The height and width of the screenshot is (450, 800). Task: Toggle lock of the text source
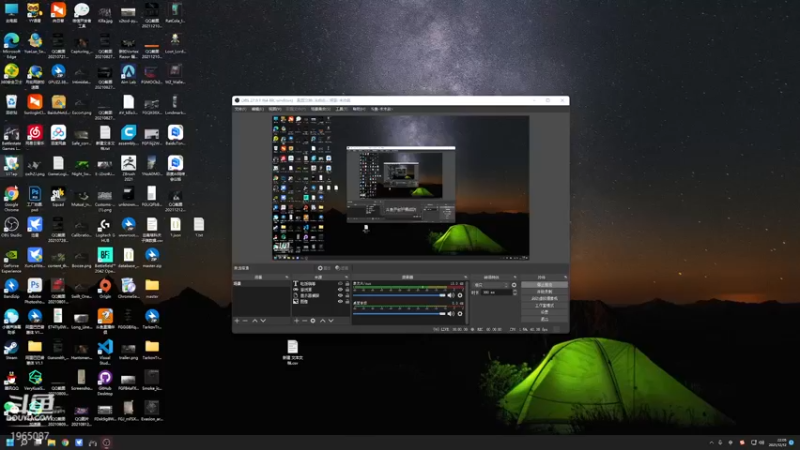coord(347,284)
